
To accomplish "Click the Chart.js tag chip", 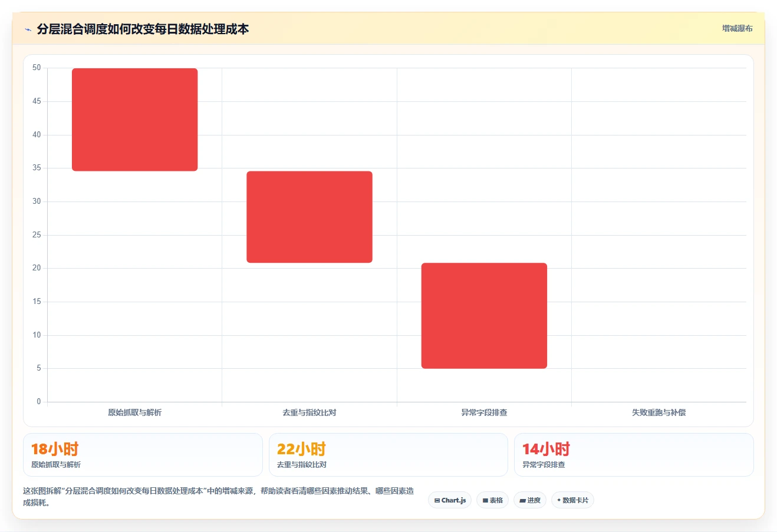I will 450,500.
